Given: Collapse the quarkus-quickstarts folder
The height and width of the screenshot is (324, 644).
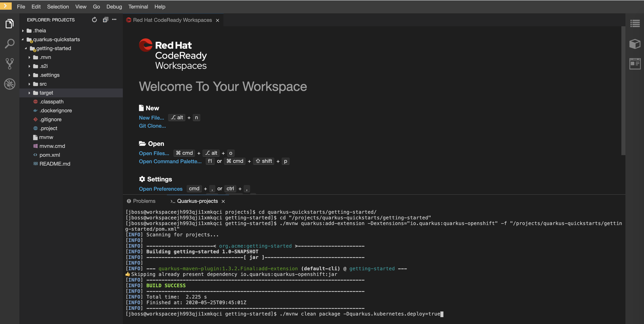Looking at the screenshot, I should coord(23,39).
